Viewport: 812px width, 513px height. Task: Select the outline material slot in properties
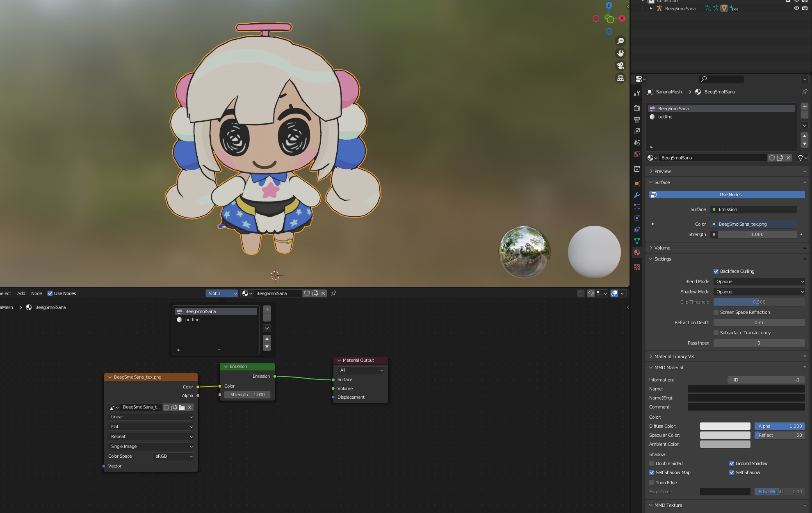pyautogui.click(x=721, y=117)
